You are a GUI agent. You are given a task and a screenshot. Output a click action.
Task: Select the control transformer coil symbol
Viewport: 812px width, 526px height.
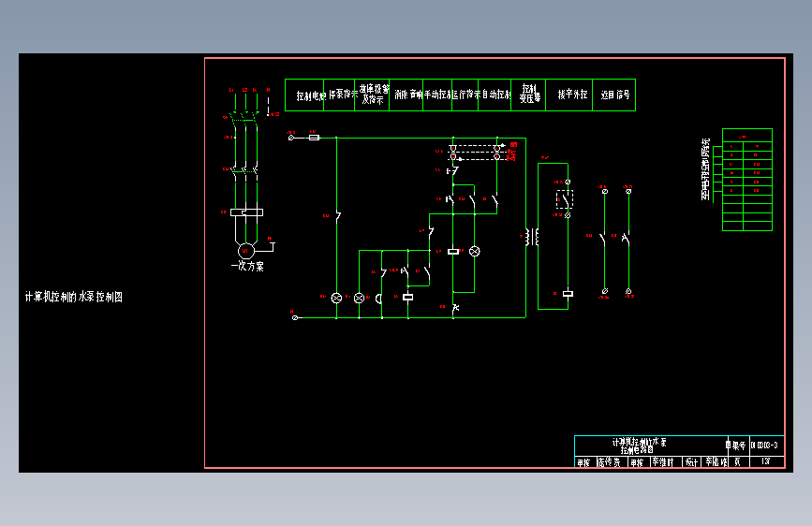532,237
